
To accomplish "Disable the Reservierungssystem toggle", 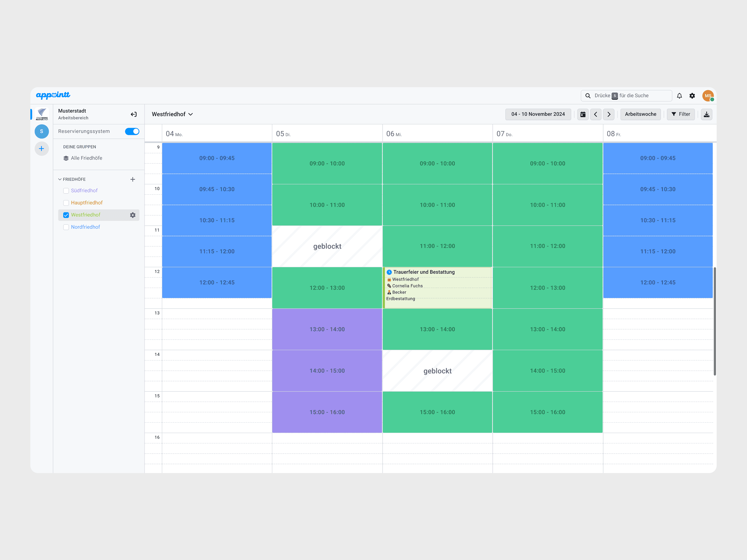I will 132,131.
